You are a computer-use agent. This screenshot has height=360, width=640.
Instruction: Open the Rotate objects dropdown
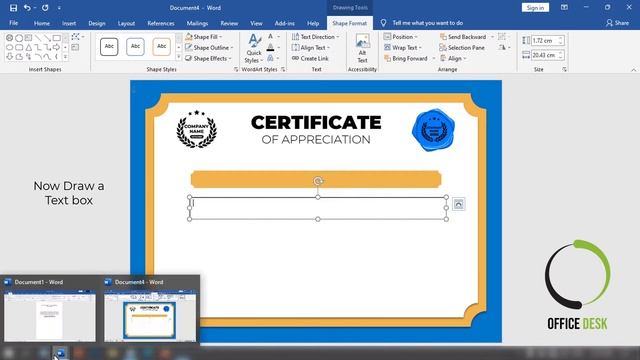[504, 47]
